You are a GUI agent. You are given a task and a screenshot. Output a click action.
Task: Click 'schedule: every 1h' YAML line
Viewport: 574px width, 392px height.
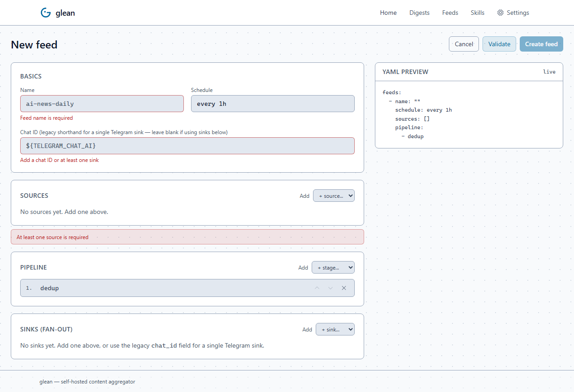coord(423,110)
